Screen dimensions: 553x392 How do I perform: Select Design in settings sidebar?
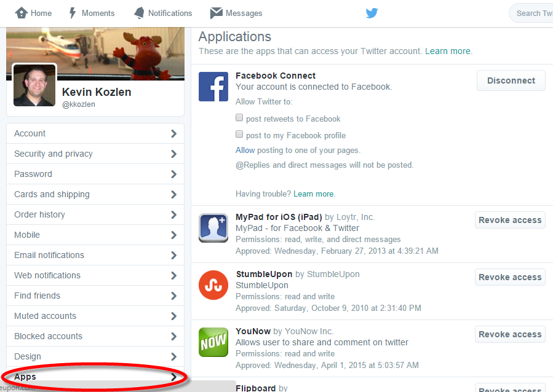click(x=95, y=356)
